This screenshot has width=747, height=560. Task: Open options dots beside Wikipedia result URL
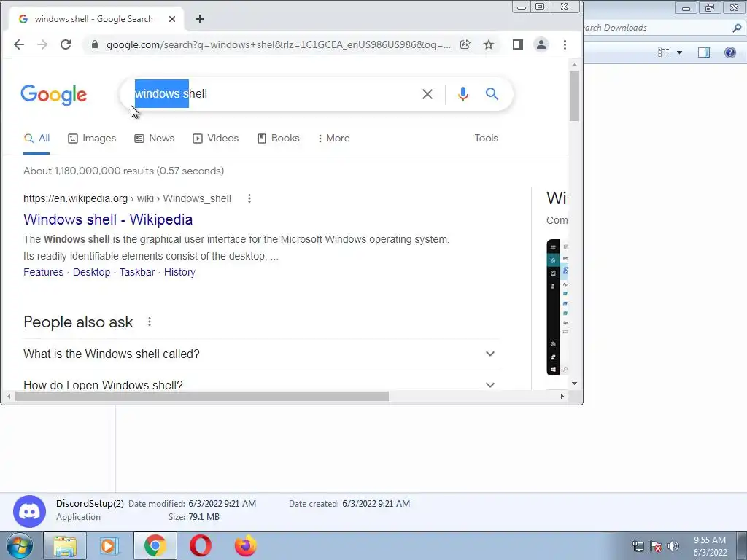pyautogui.click(x=249, y=198)
